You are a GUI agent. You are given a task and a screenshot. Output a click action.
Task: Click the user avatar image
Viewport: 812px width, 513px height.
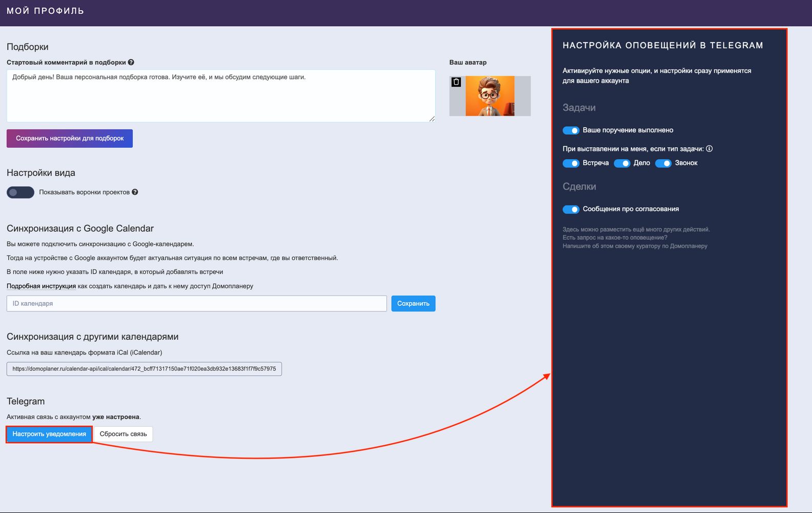coord(490,96)
